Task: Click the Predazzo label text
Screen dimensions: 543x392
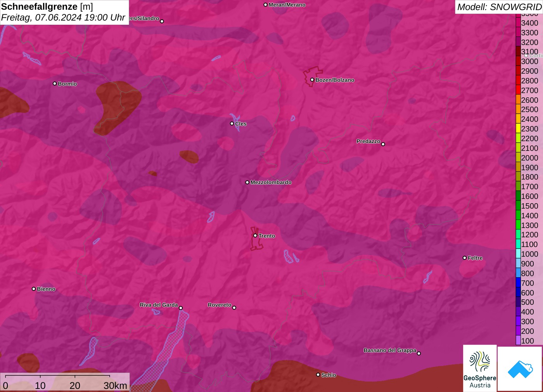Action: click(x=368, y=141)
